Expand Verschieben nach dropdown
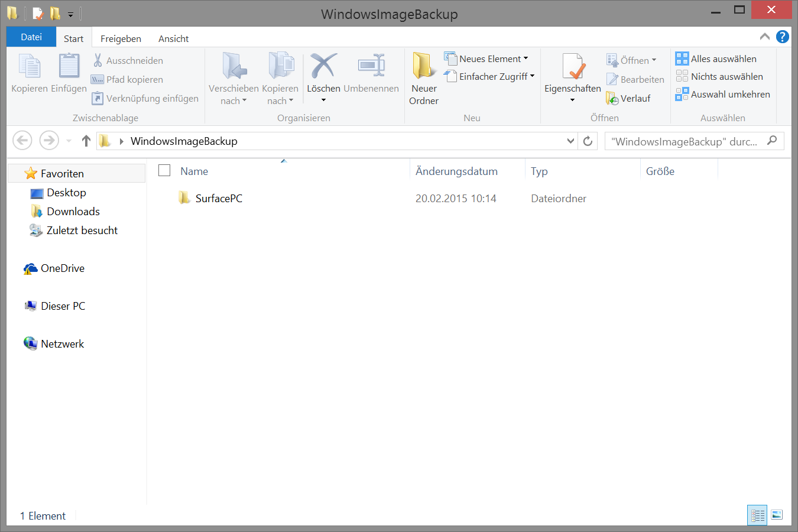Image resolution: width=798 pixels, height=532 pixels. 244,101
